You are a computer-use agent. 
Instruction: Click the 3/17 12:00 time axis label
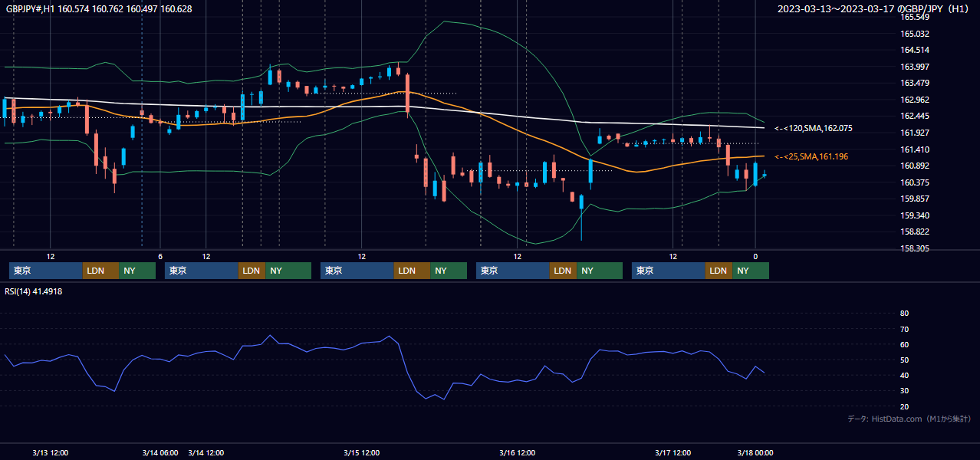click(673, 453)
